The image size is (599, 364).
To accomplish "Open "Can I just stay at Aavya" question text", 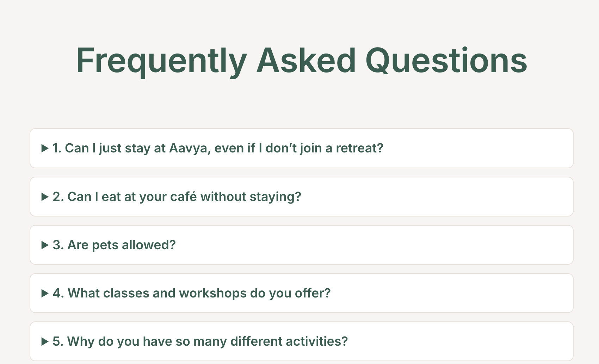I will pyautogui.click(x=217, y=148).
